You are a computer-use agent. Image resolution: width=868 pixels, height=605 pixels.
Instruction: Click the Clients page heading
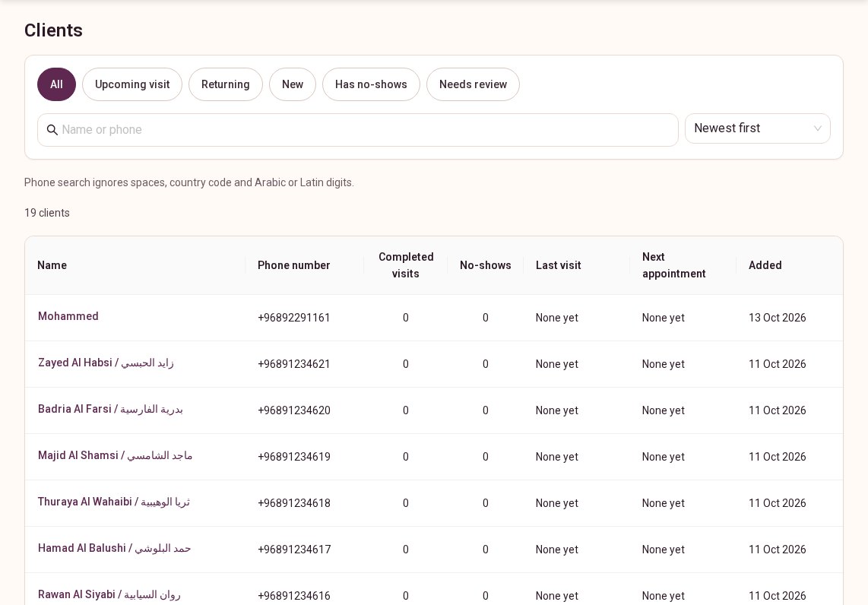(x=53, y=30)
